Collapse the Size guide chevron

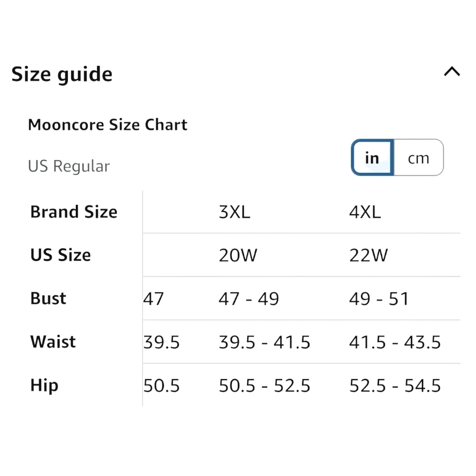(452, 72)
